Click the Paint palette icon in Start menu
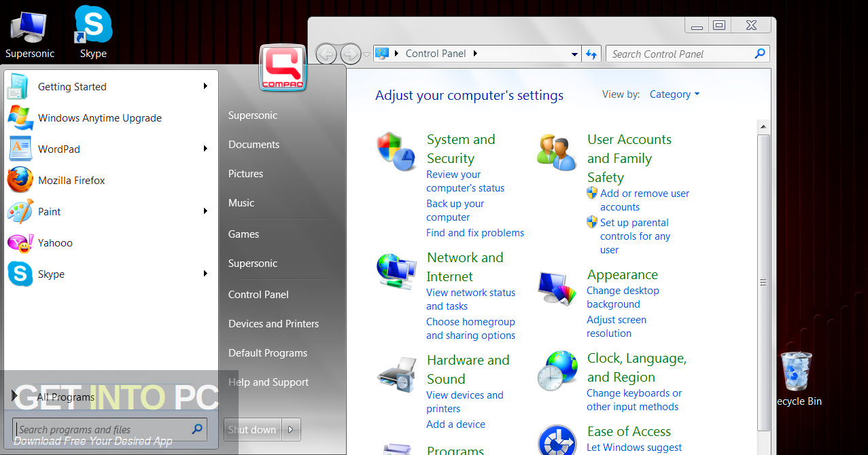This screenshot has width=868, height=455. [x=20, y=211]
